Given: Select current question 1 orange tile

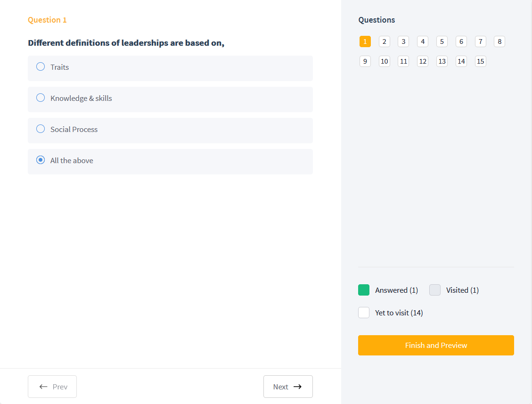Looking at the screenshot, I should coord(365,41).
